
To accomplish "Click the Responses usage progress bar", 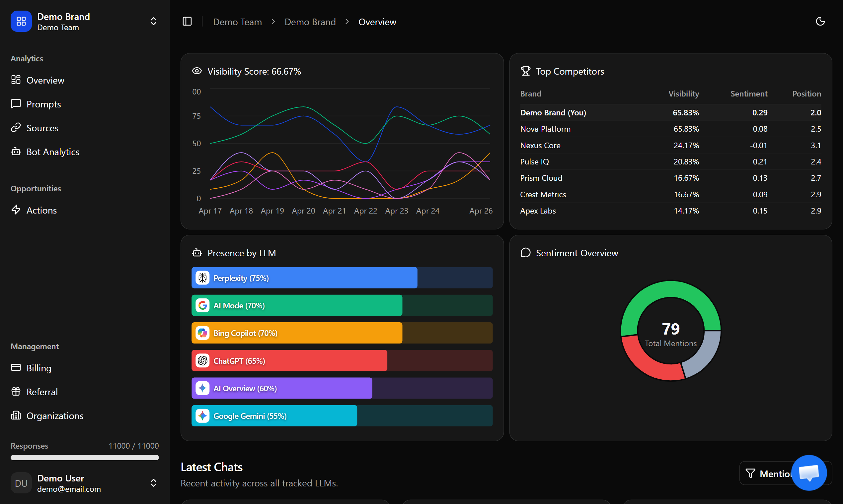I will [85, 458].
